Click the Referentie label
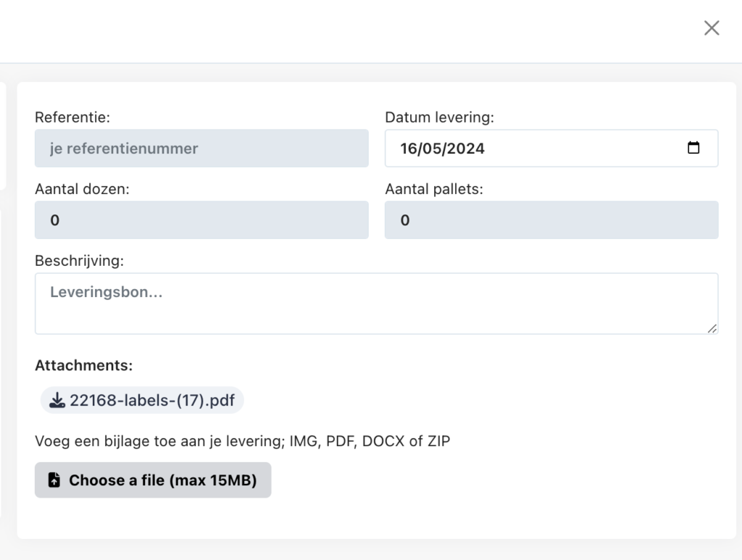Viewport: 742px width, 560px height. pos(72,117)
